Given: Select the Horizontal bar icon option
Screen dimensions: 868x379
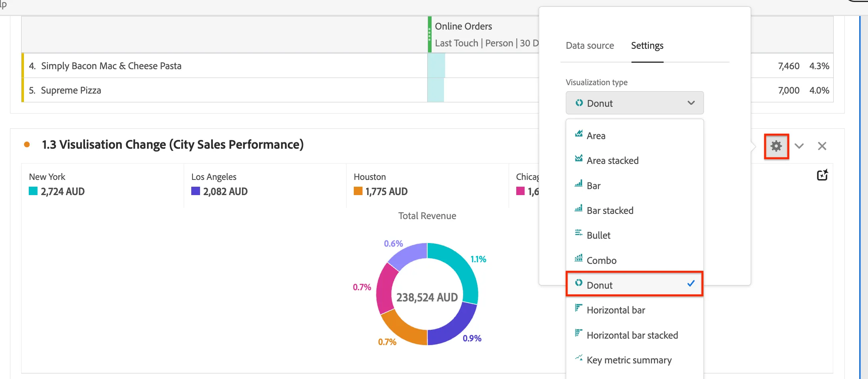Looking at the screenshot, I should (x=579, y=308).
